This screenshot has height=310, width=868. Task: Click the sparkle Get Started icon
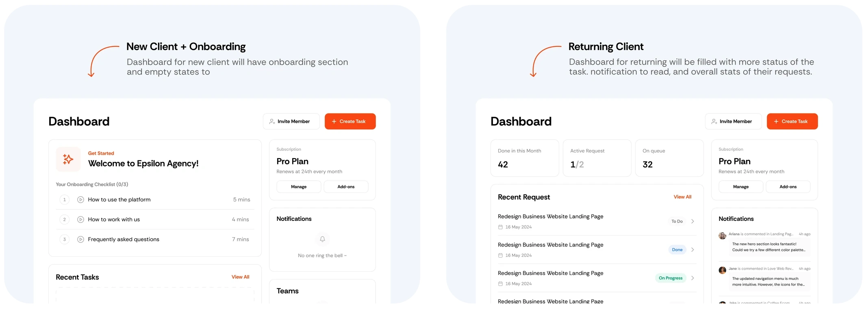click(x=68, y=159)
